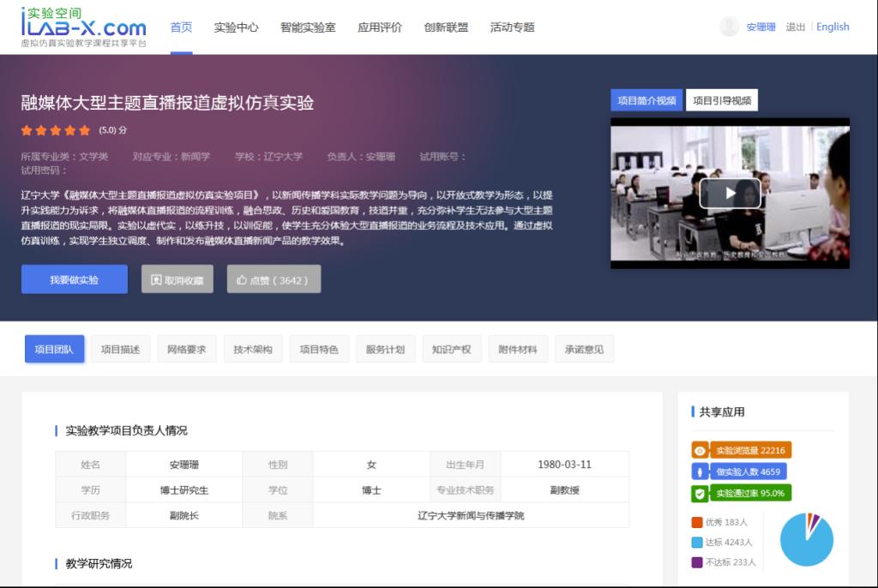Click the orange 优秀 legend swatch

[x=697, y=522]
